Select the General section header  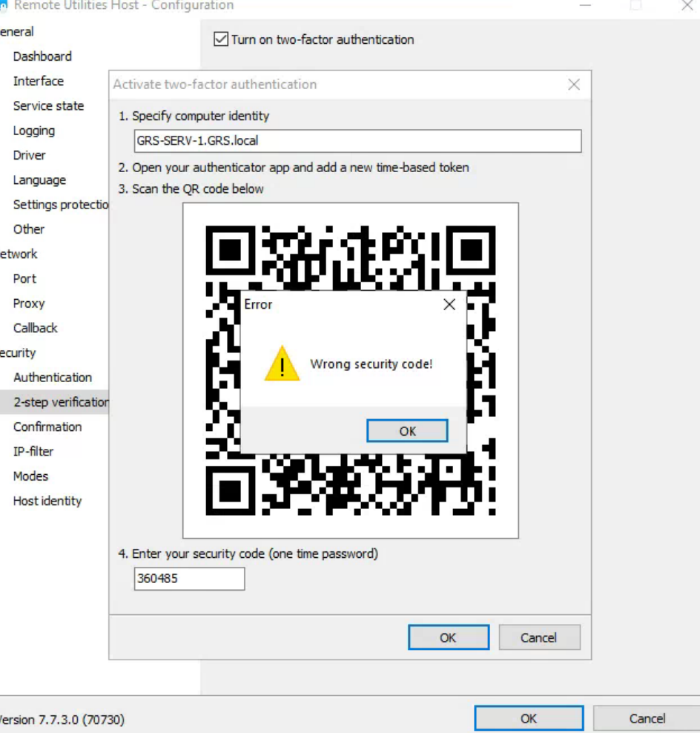(x=17, y=32)
